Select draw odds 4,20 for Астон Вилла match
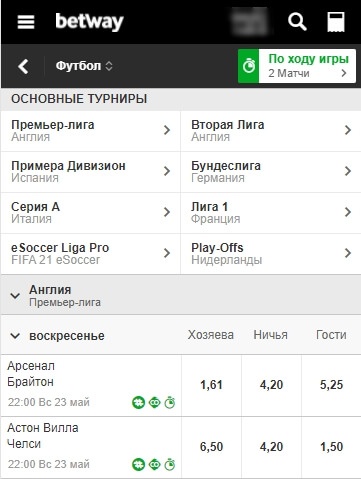The height and width of the screenshot is (479, 361). coord(271,447)
